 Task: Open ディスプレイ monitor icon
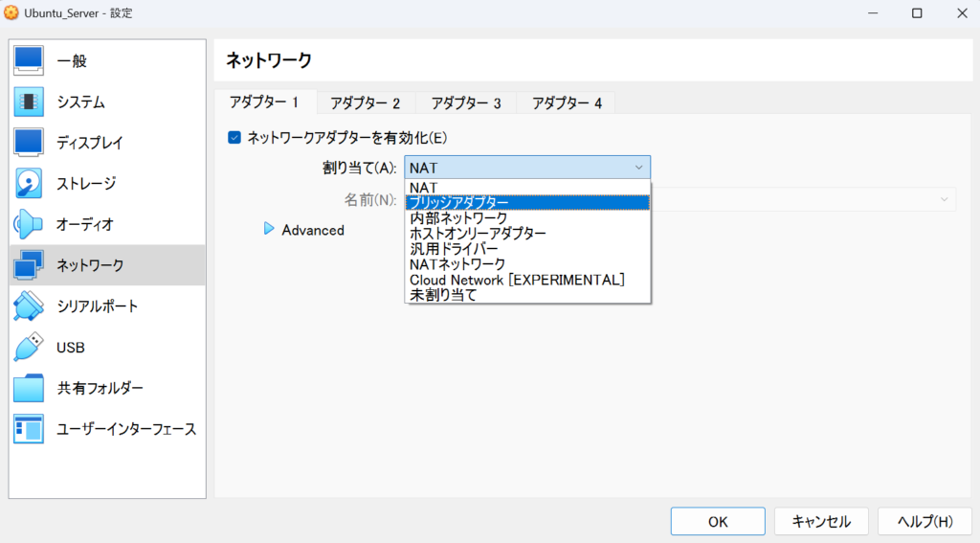point(29,143)
